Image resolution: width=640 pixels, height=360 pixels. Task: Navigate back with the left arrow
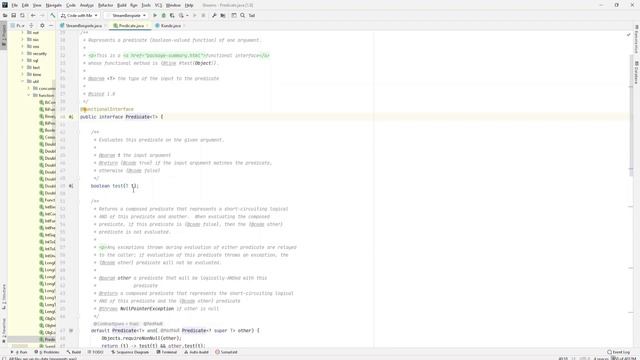pos(33,16)
